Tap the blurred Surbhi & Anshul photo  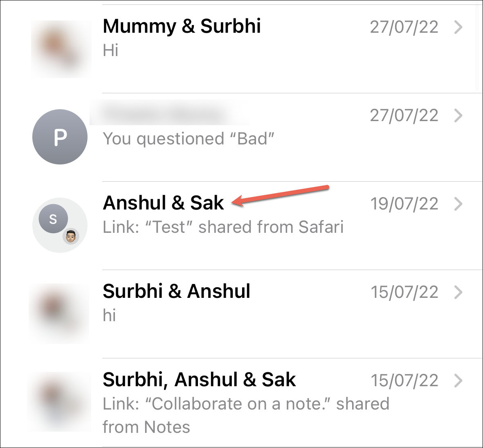60,313
